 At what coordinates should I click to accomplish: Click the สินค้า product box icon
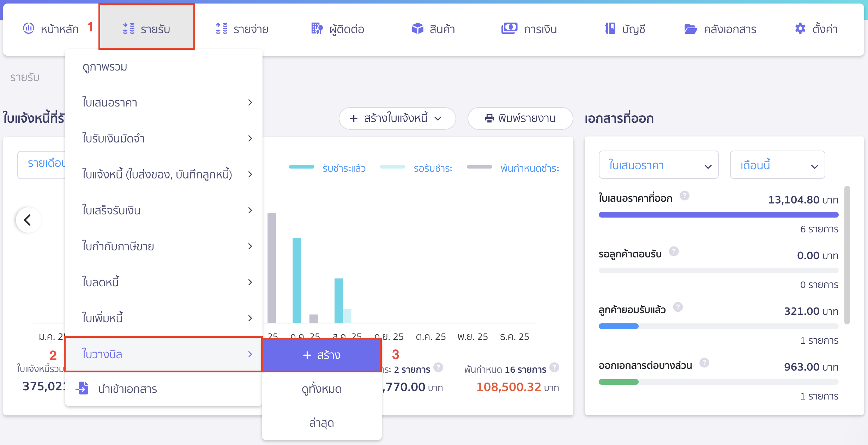click(x=418, y=28)
